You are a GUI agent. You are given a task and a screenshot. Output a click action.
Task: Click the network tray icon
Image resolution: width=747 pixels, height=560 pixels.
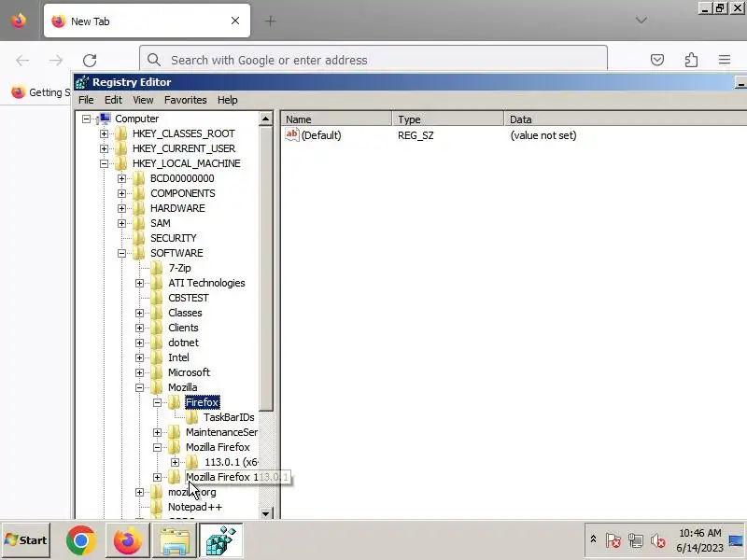point(636,540)
